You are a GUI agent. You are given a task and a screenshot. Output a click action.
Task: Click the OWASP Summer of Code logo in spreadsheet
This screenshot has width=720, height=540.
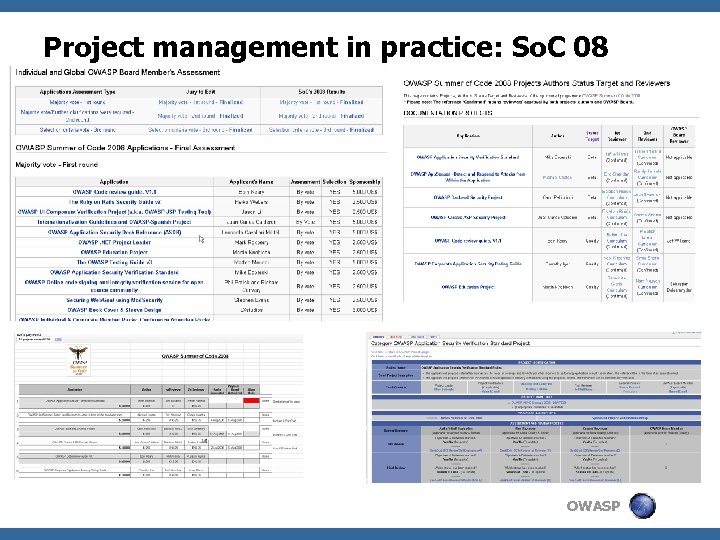pyautogui.click(x=79, y=360)
